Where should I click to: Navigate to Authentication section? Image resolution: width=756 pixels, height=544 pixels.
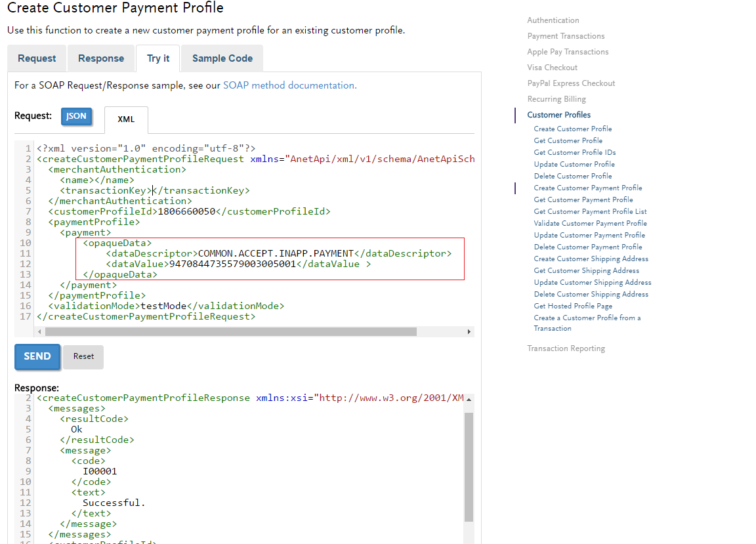(x=551, y=20)
